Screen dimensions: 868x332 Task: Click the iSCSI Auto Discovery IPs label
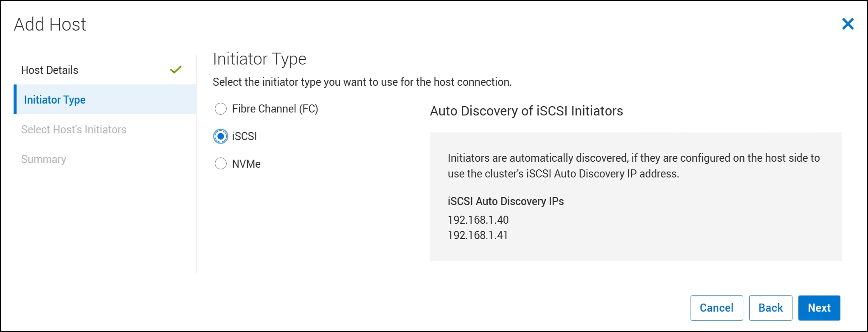(x=506, y=201)
